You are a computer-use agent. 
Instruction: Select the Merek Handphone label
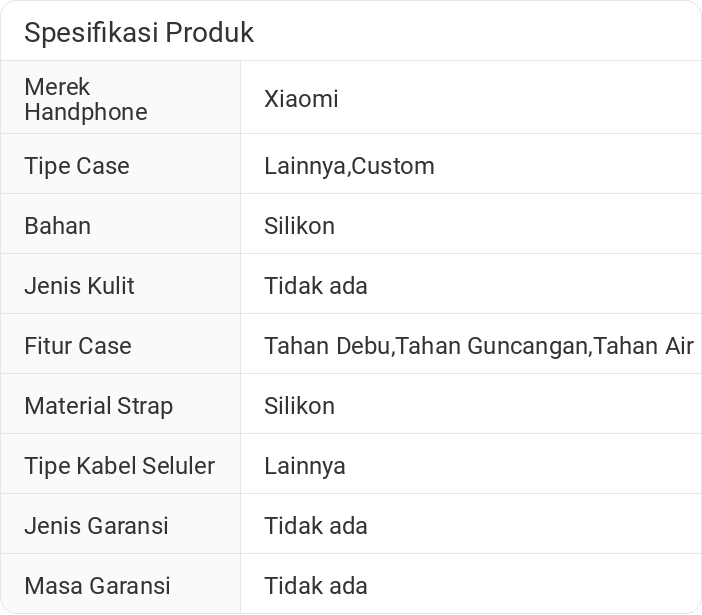[85, 99]
